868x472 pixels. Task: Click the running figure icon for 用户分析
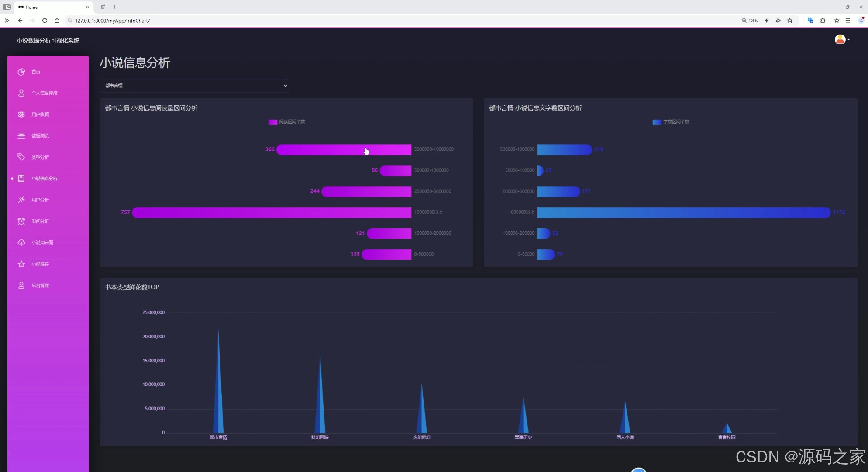(21, 200)
